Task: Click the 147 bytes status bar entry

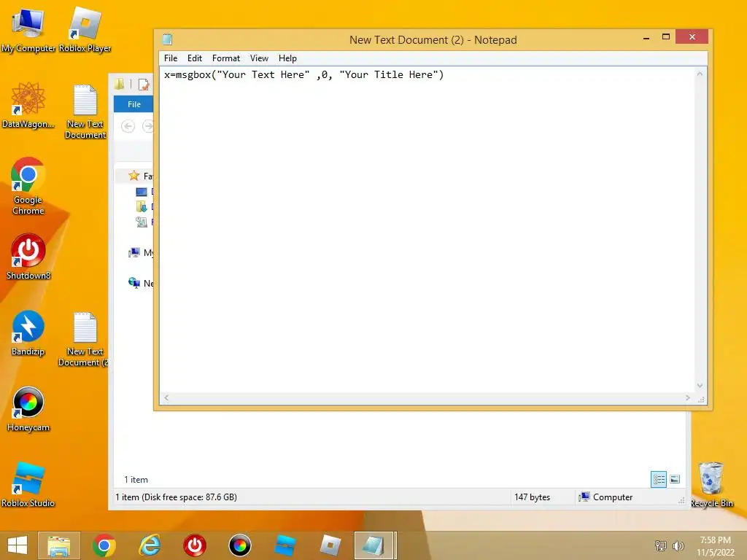Action: (532, 497)
